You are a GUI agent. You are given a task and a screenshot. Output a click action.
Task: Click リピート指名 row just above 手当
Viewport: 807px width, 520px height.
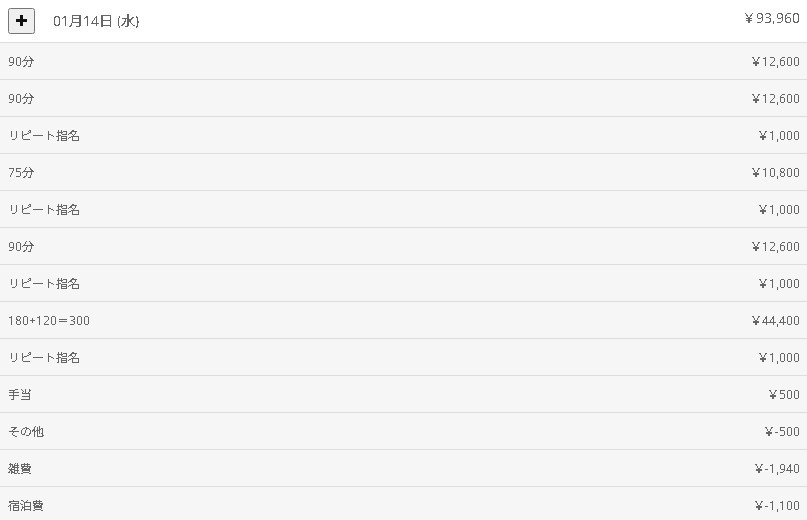(x=44, y=358)
